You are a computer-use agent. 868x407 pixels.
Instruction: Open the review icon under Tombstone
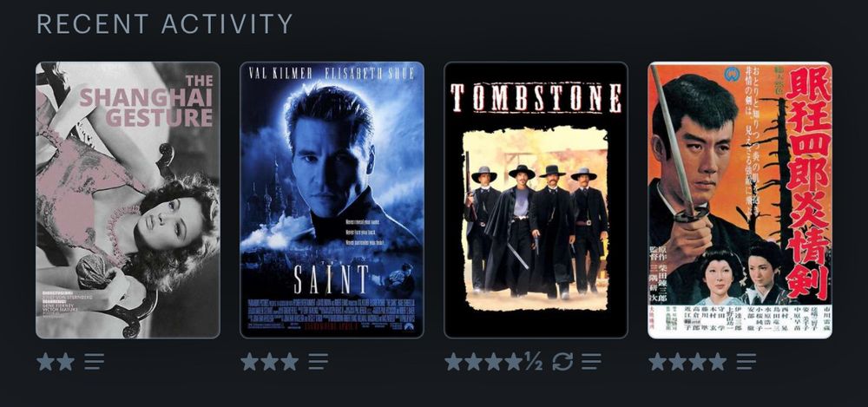pos(591,362)
